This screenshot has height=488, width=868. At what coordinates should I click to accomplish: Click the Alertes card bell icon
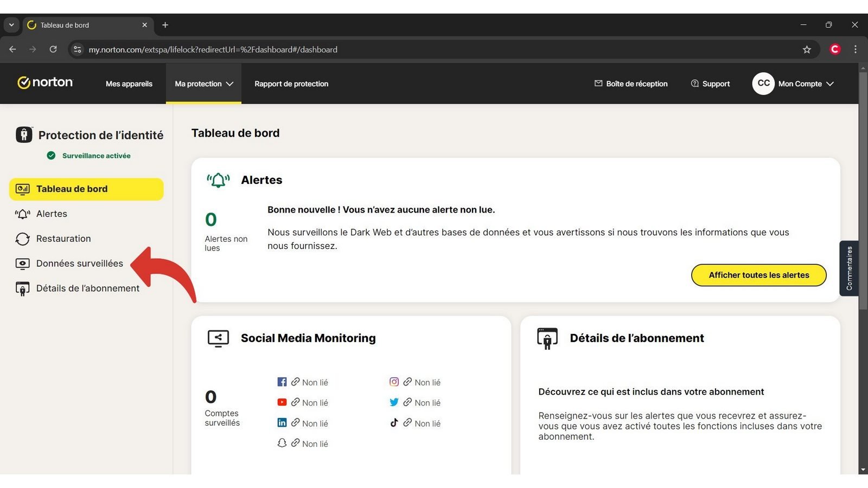(x=218, y=180)
